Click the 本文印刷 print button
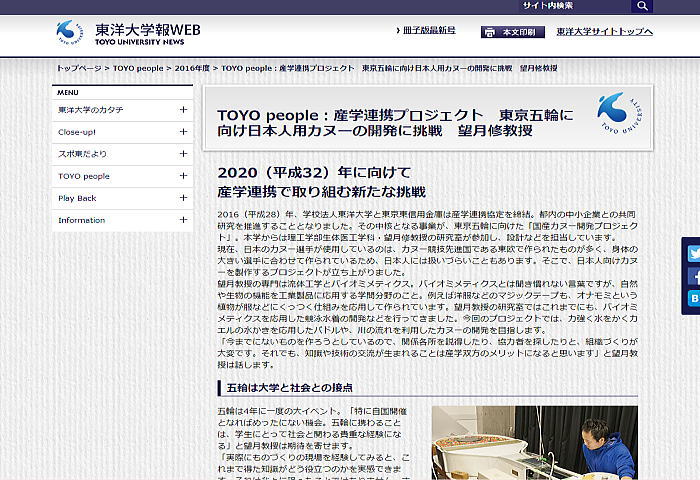Image resolution: width=700 pixels, height=480 pixels. pyautogui.click(x=512, y=32)
